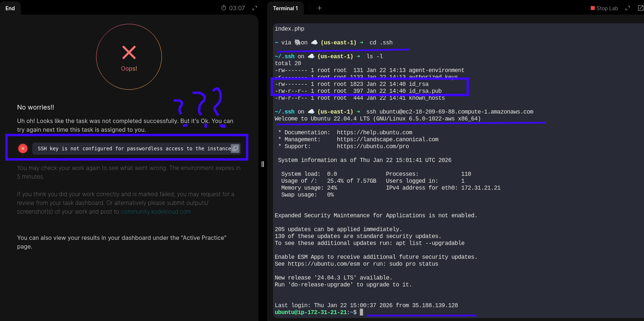Click the 'Oops!' label

point(129,68)
